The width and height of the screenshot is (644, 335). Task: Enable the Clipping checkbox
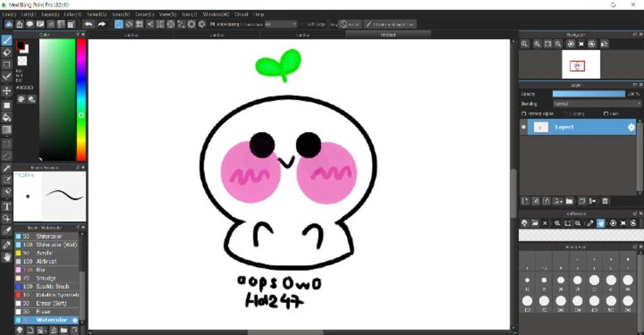(x=565, y=114)
